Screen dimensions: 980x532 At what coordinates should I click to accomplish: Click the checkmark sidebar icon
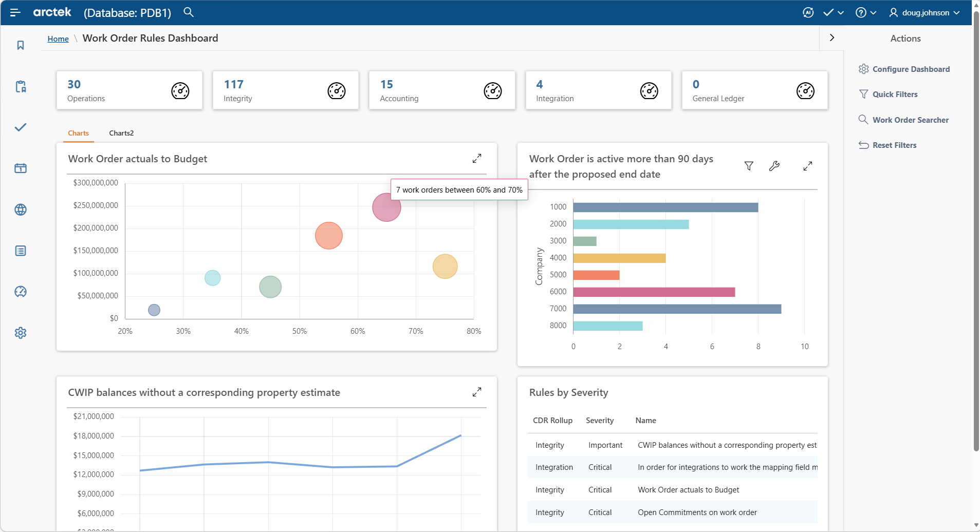coord(21,127)
